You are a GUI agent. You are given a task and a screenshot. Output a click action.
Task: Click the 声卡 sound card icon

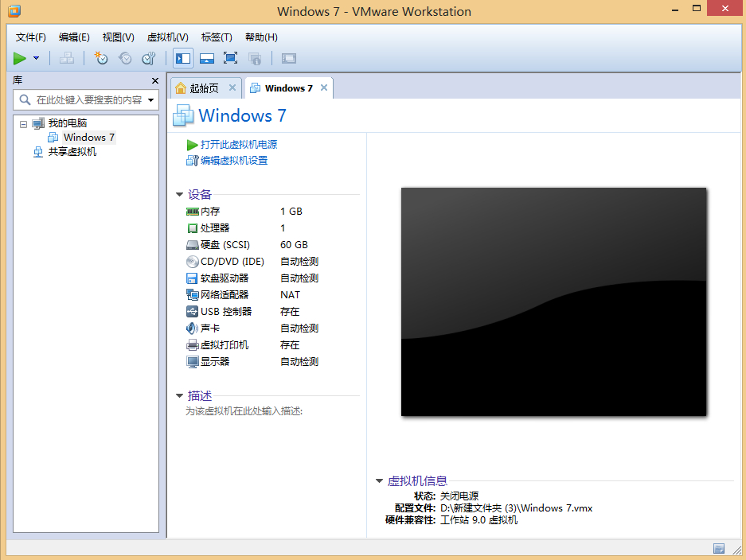point(192,328)
